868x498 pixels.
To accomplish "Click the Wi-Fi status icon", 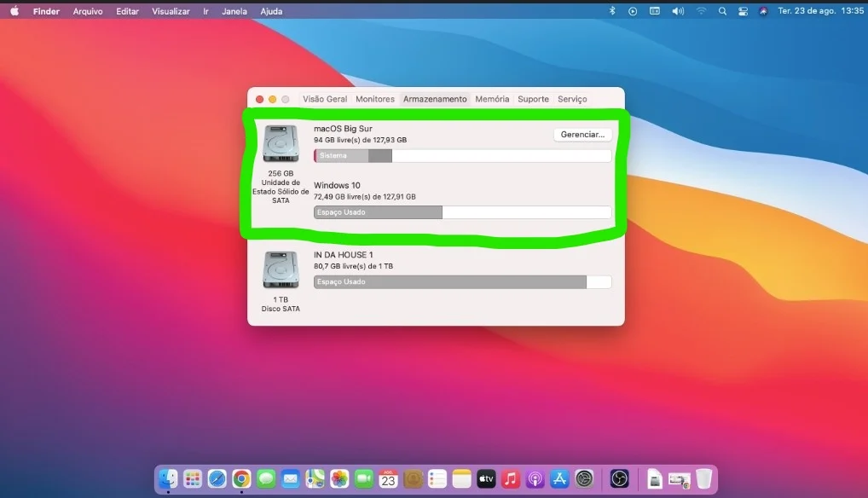I will click(702, 11).
